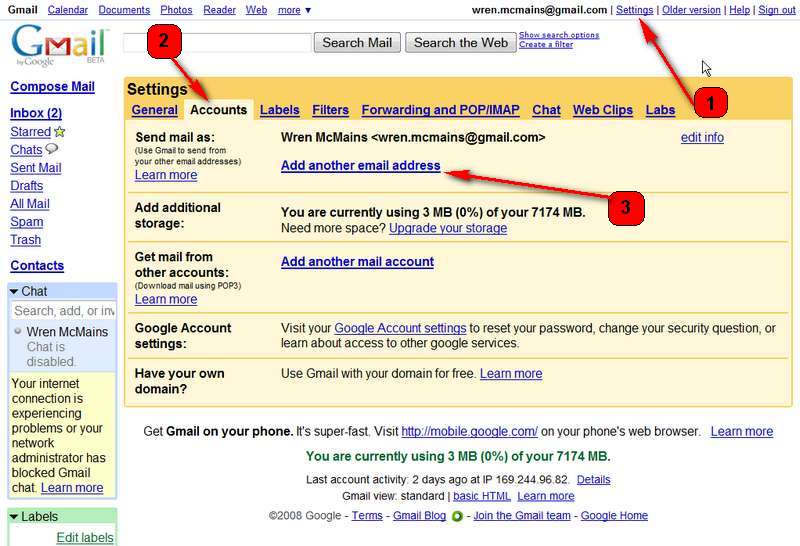Open Photos in top navigation

[x=176, y=10]
